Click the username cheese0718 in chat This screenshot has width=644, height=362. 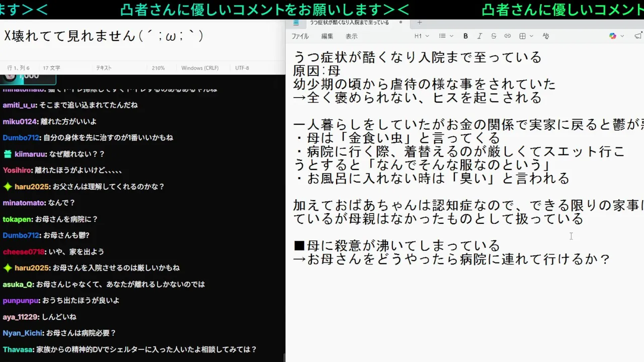tap(24, 252)
